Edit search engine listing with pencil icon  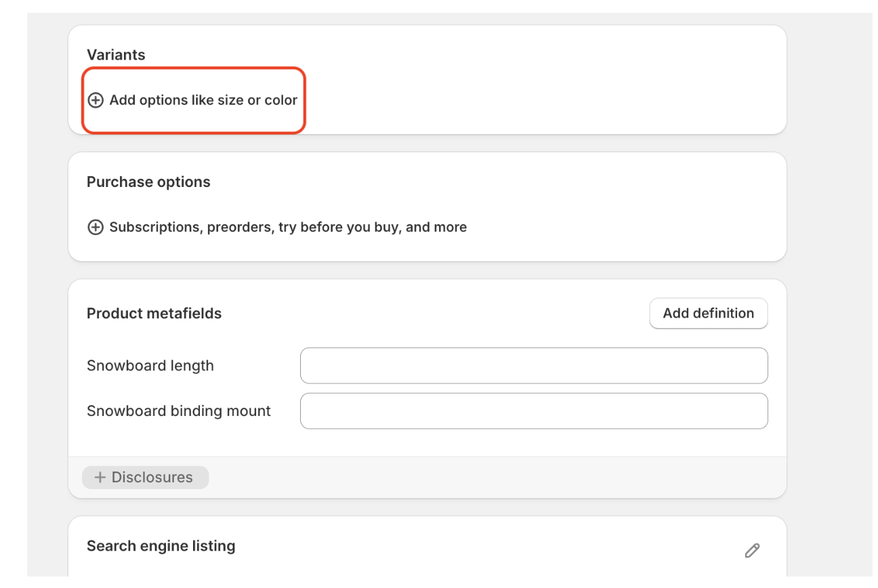pos(752,550)
